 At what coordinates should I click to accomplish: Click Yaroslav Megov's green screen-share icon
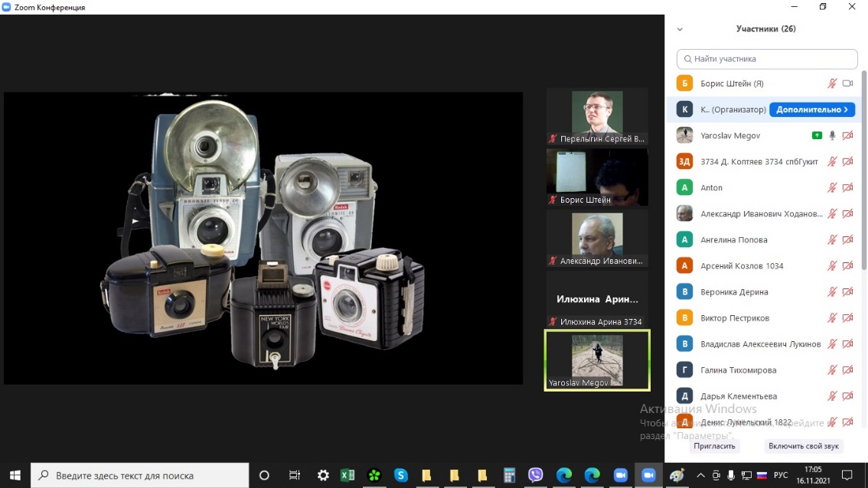[x=817, y=135]
